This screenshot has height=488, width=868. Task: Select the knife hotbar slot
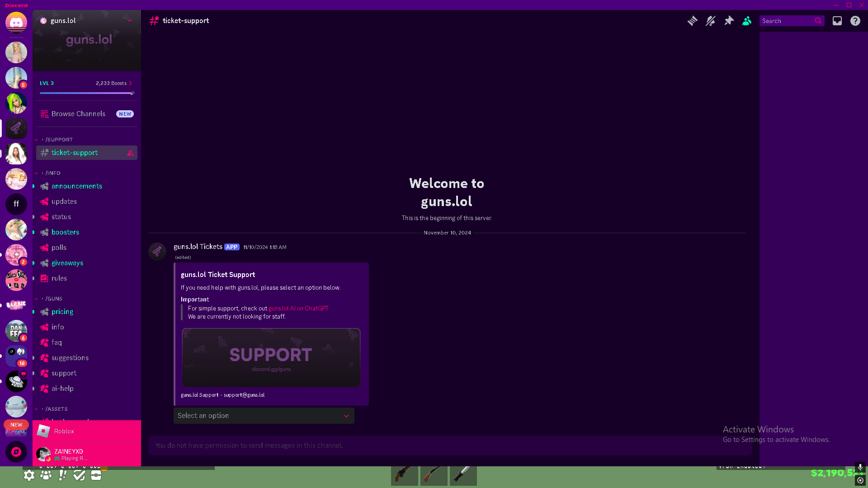(x=463, y=476)
